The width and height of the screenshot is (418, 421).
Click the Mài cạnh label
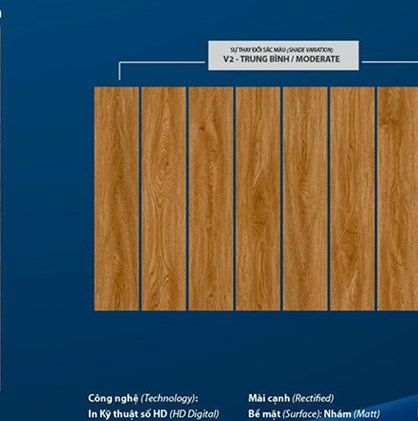click(269, 398)
